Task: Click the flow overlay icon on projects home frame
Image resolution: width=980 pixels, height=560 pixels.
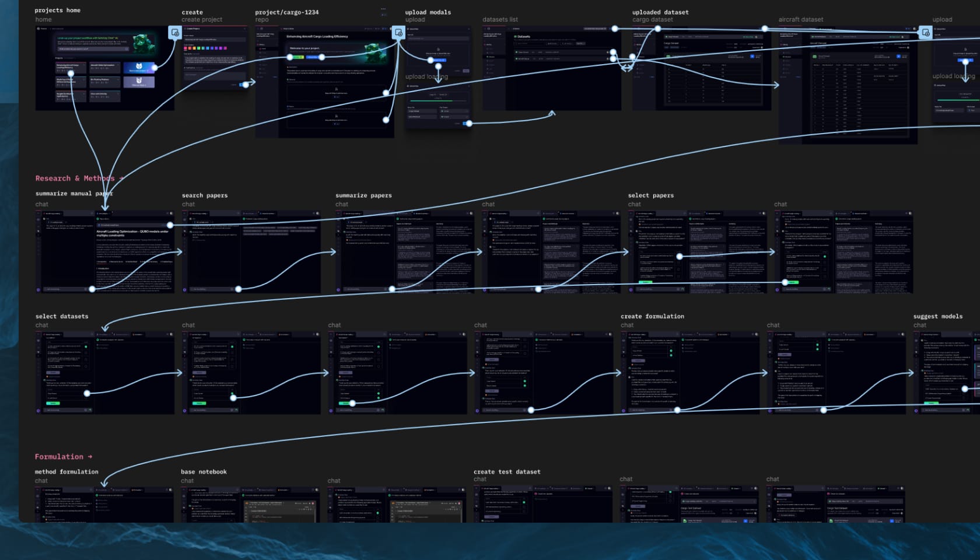Action: 174,33
